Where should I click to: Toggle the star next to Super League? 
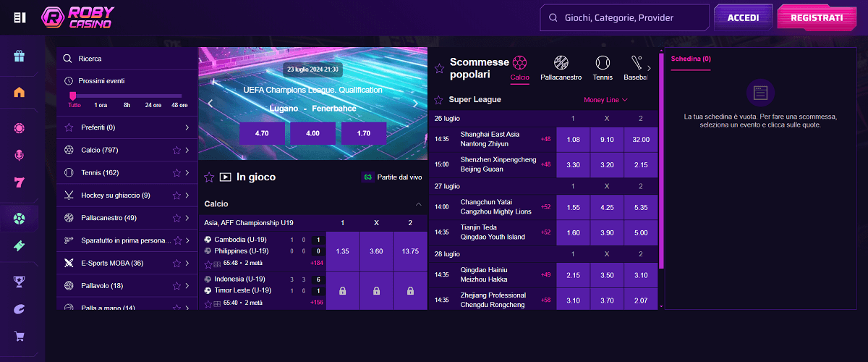438,99
